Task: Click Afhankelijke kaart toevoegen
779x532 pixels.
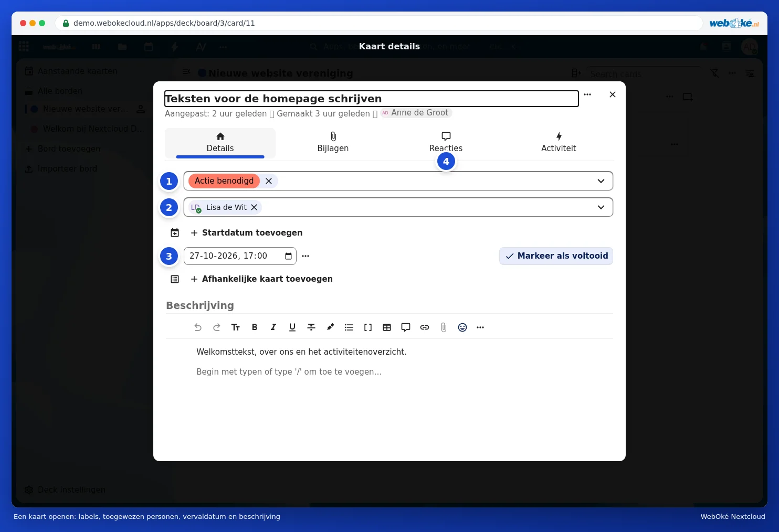Action: (261, 279)
